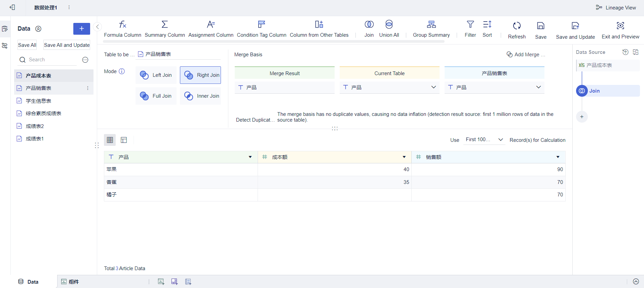The height and width of the screenshot is (288, 644).
Task: Open the First 100 records dropdown
Action: (484, 140)
